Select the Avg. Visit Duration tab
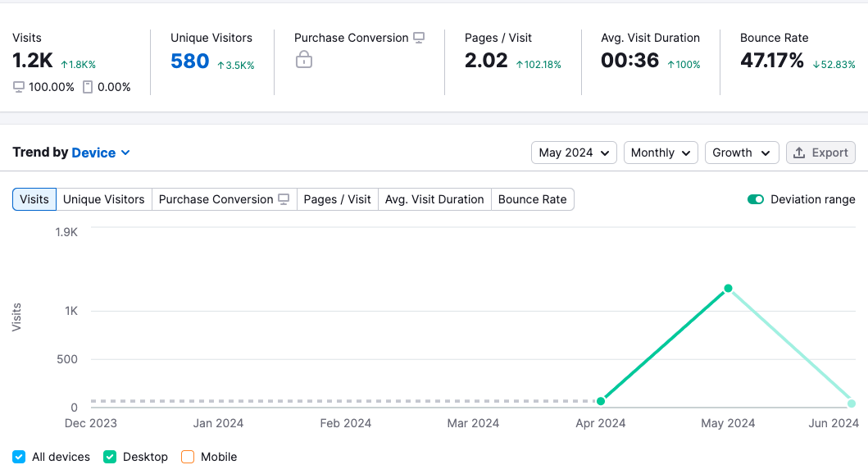868x474 pixels. (434, 198)
